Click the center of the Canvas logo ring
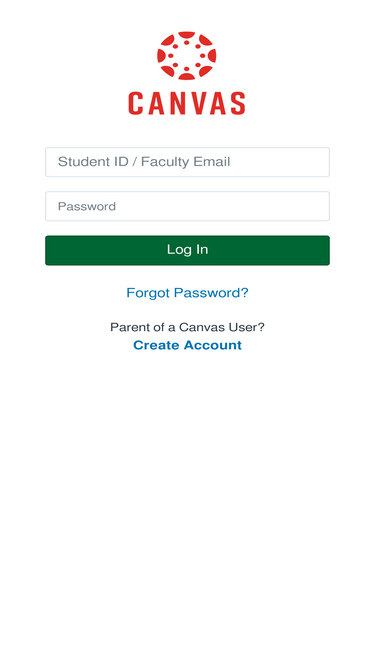This screenshot has width=375, height=667. tap(187, 56)
